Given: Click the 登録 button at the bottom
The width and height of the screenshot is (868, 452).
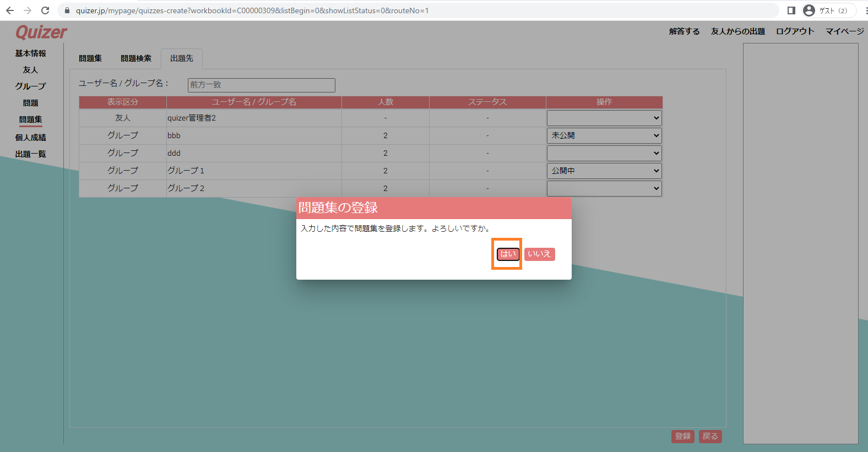Looking at the screenshot, I should [x=683, y=436].
